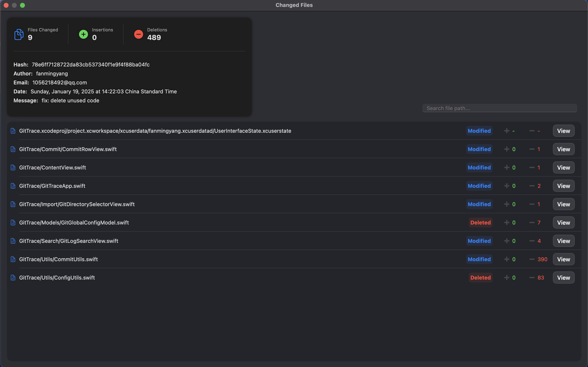Viewport: 588px width, 367px height.
Task: Click file icon beside CommitRowView.swift
Action: click(x=13, y=149)
